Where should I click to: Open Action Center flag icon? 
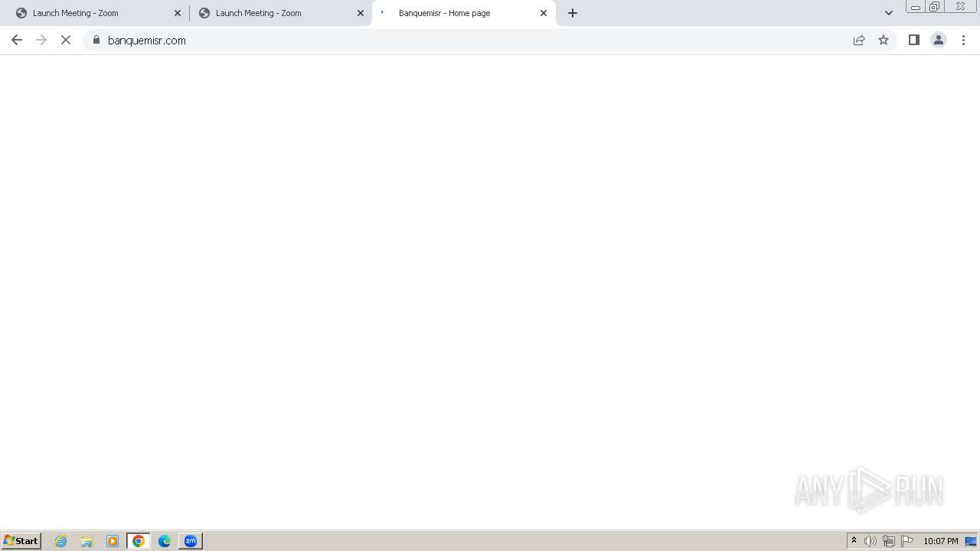[907, 541]
